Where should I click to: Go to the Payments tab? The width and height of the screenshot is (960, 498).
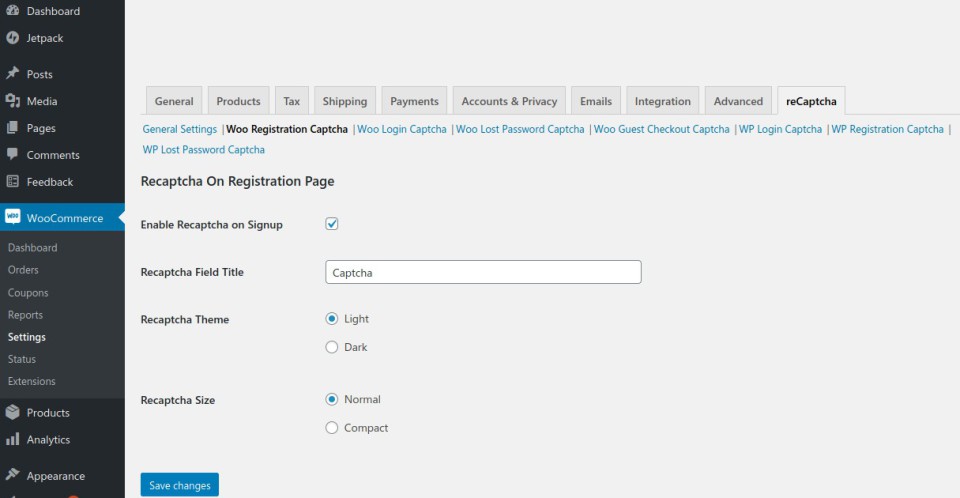414,101
